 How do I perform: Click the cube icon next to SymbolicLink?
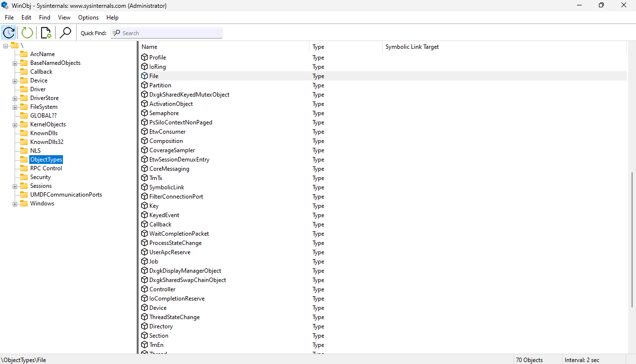pyautogui.click(x=144, y=187)
